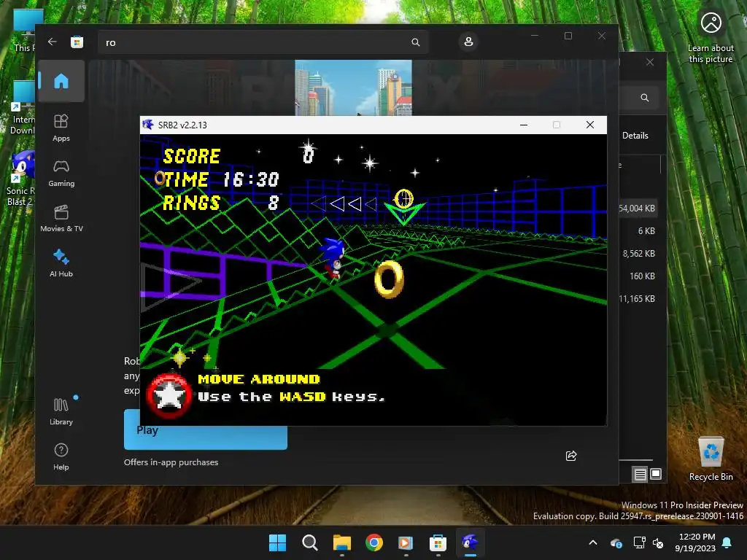This screenshot has height=560, width=747.
Task: Open Recycle Bin desktop icon
Action: [711, 459]
